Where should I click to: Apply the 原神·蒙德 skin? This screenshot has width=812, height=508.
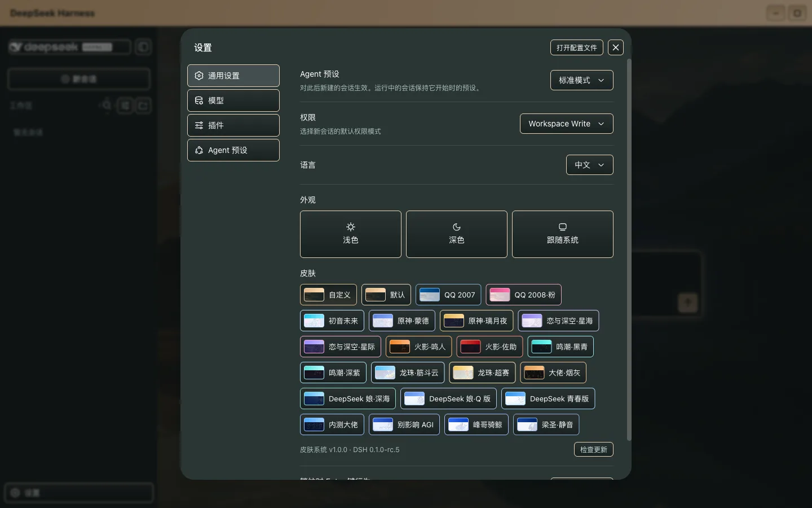coord(402,321)
